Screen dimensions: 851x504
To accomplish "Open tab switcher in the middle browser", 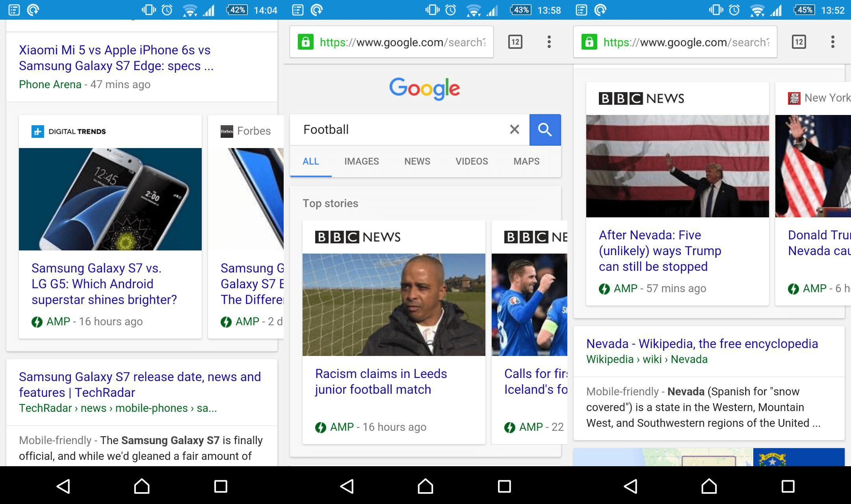I will [x=515, y=42].
